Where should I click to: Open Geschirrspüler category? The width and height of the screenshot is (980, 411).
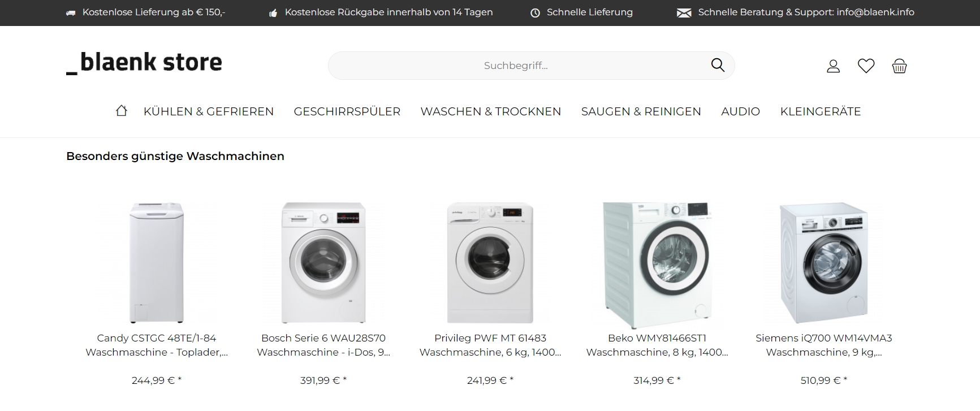(347, 111)
